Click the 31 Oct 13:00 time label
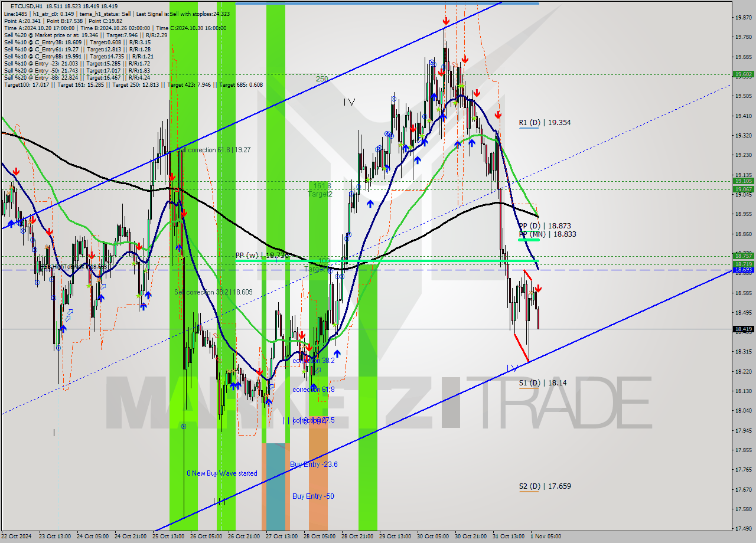The height and width of the screenshot is (543, 756). point(509,537)
